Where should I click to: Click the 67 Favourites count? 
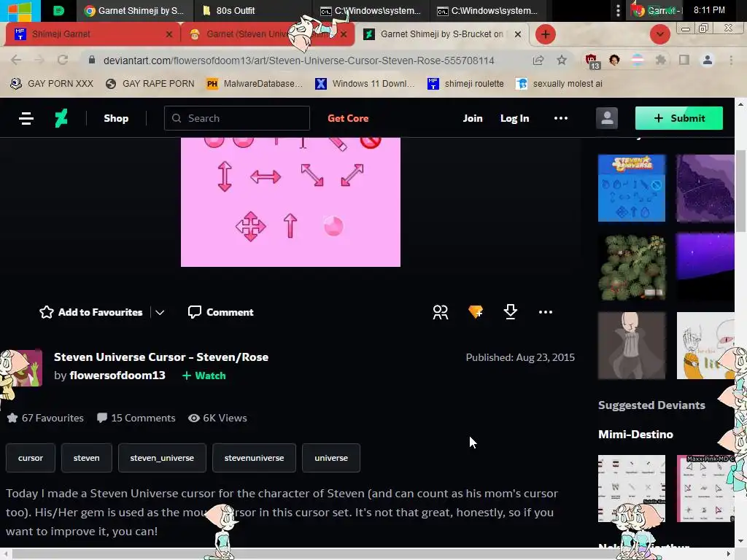coord(45,418)
